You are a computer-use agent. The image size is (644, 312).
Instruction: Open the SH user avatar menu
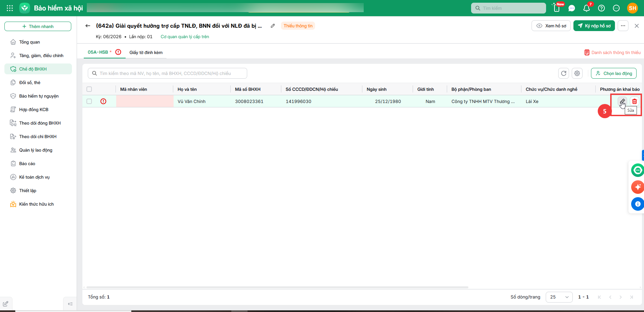click(633, 8)
